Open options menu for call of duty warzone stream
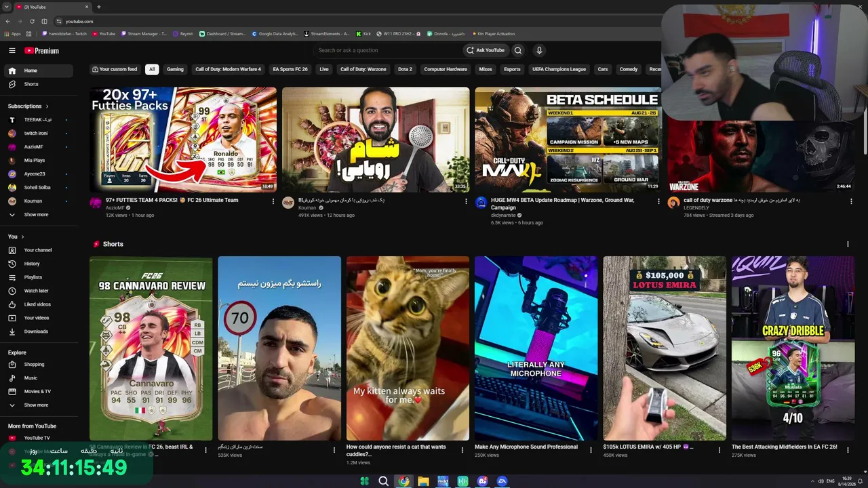The image size is (868, 488). pyautogui.click(x=851, y=201)
